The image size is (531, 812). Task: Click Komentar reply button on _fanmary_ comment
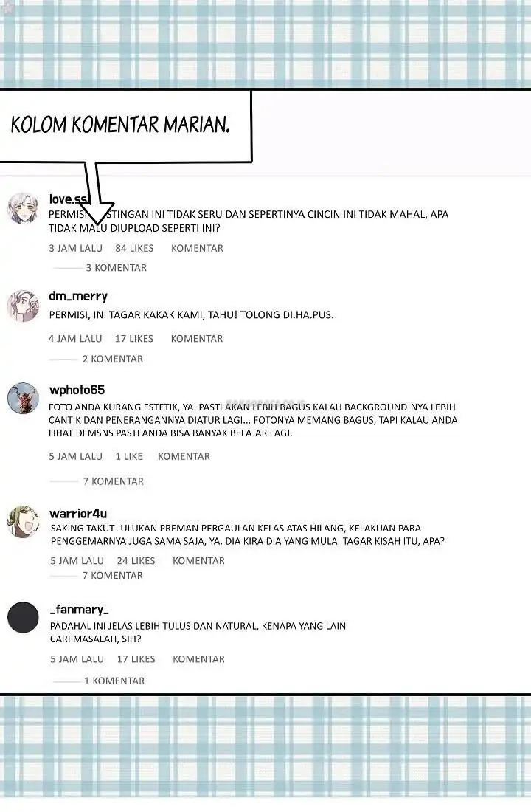198,659
